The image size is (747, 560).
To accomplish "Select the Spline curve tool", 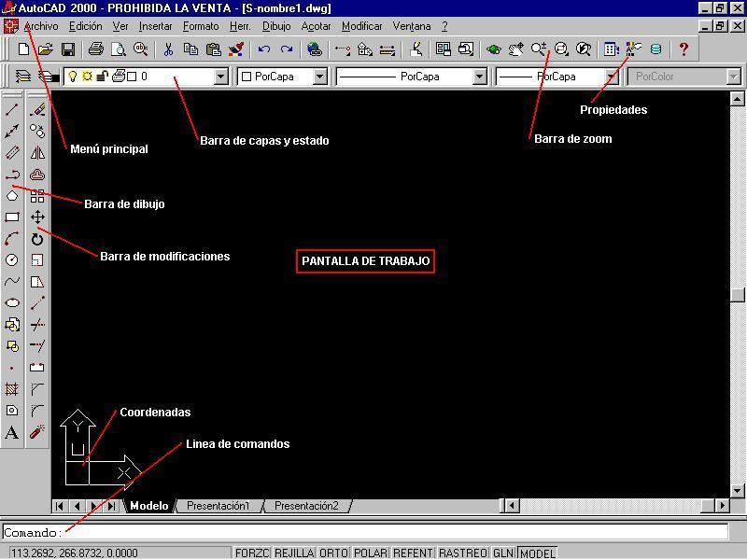I will 12,282.
